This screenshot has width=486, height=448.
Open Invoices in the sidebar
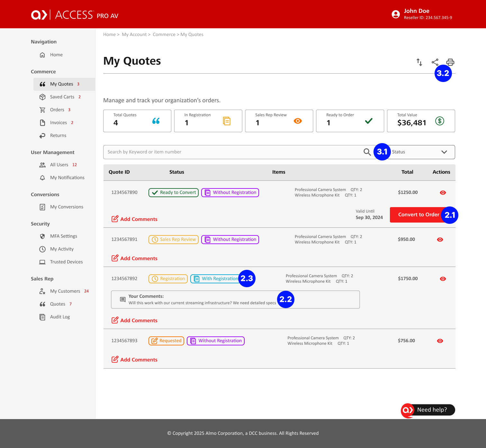point(59,123)
